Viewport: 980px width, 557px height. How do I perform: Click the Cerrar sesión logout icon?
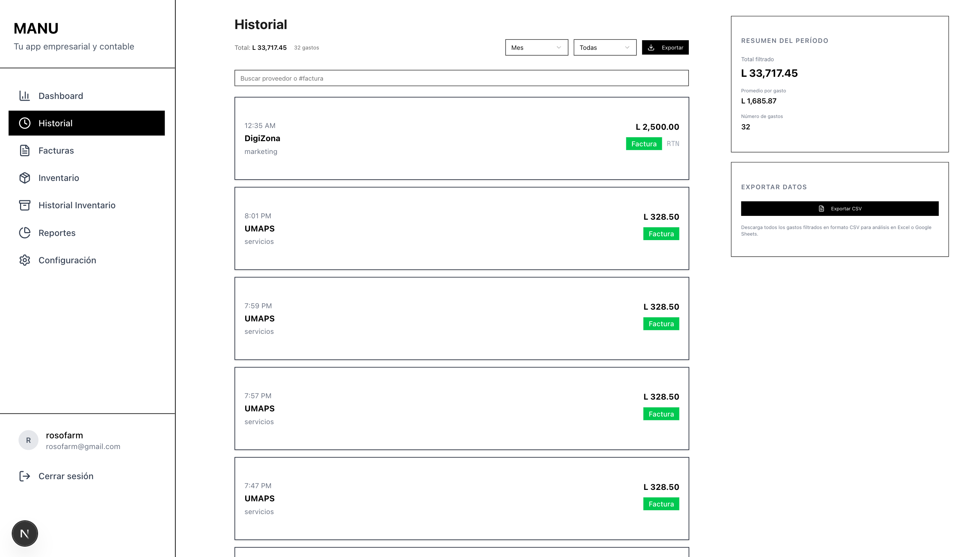pos(25,476)
